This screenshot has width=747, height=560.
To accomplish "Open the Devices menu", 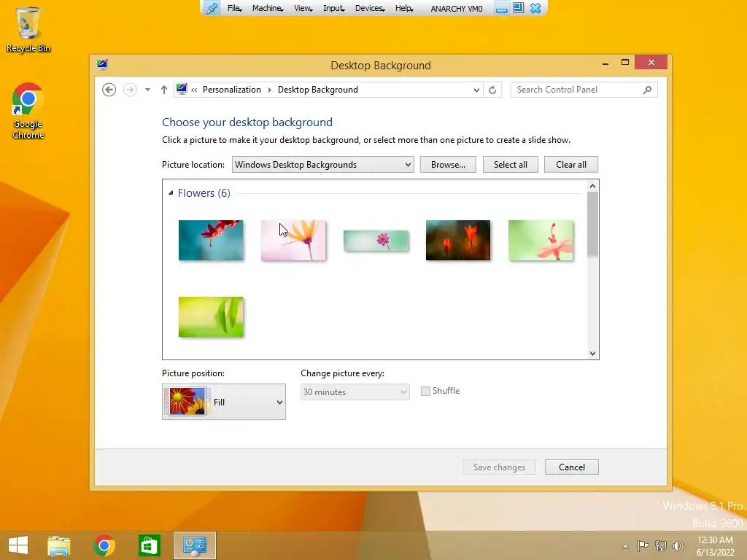I will tap(370, 8).
